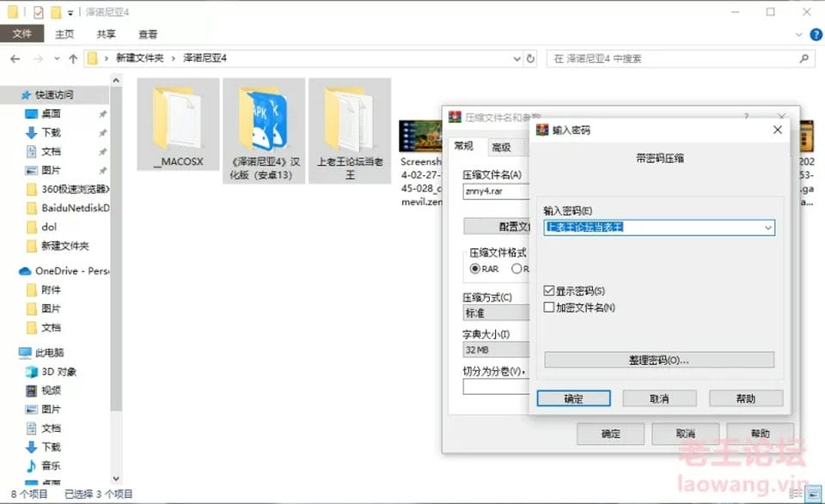Open 新建文件夹 in the sidebar
This screenshot has height=504, width=825.
(x=65, y=246)
